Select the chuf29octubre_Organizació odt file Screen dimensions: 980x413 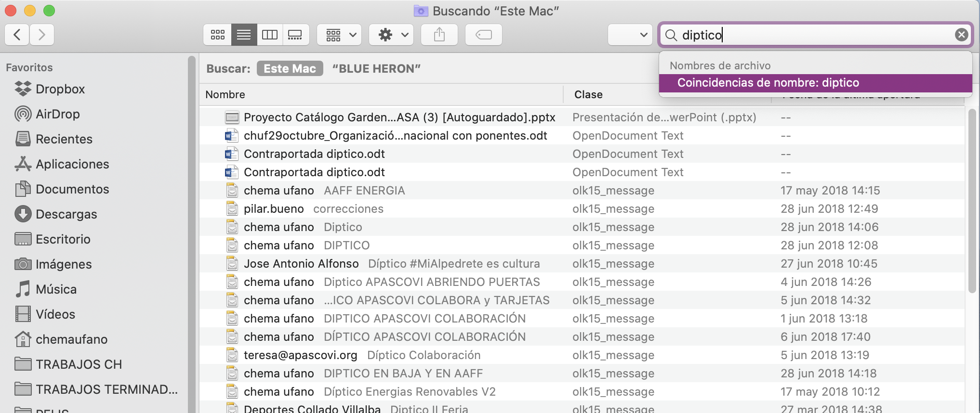[x=582, y=136]
